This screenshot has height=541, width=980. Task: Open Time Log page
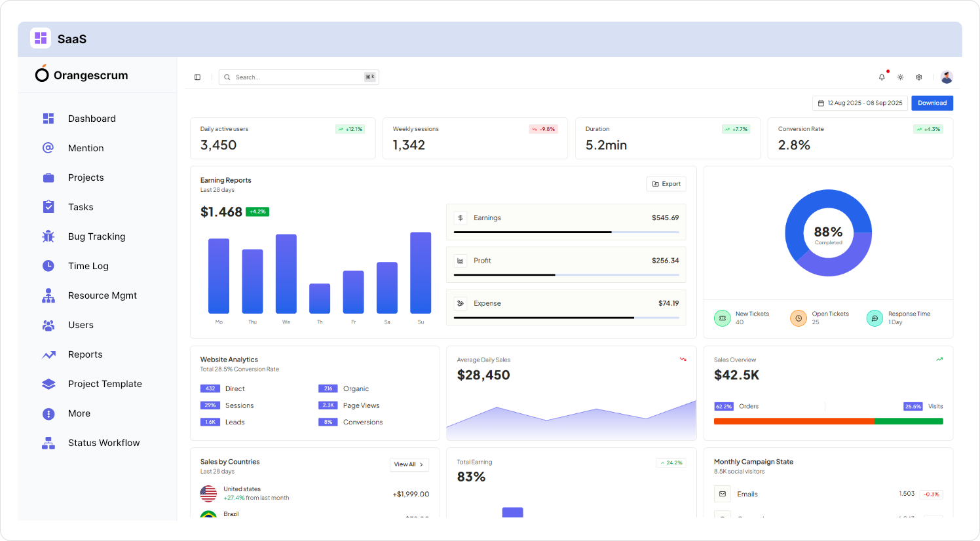(88, 266)
